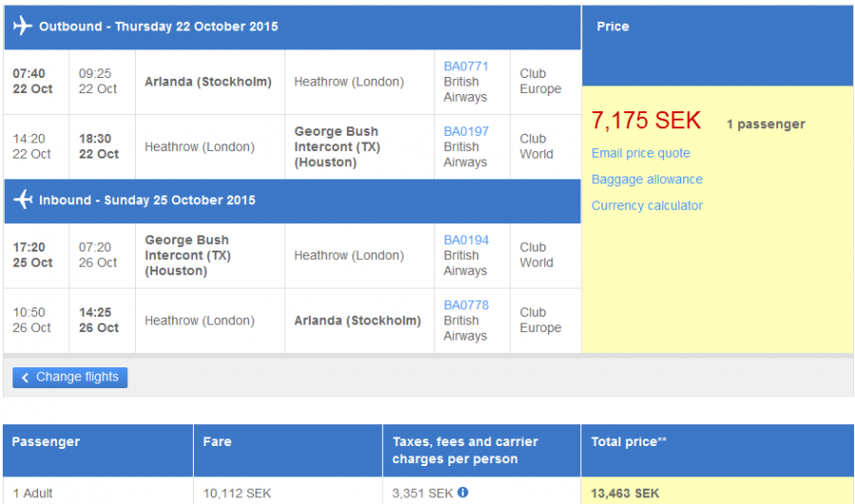Viewport: 855px width, 504px height.
Task: Click the Total price column header
Action: (x=629, y=441)
